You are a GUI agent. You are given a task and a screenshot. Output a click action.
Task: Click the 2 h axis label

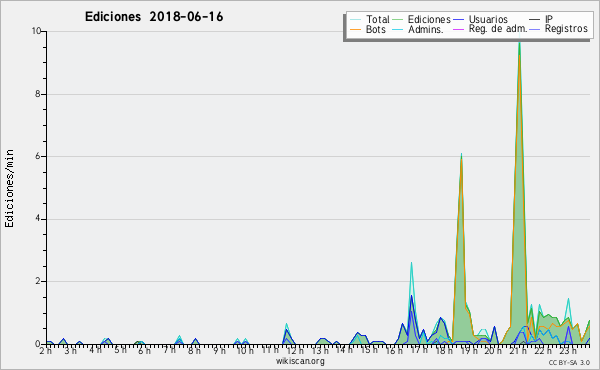[46, 350]
